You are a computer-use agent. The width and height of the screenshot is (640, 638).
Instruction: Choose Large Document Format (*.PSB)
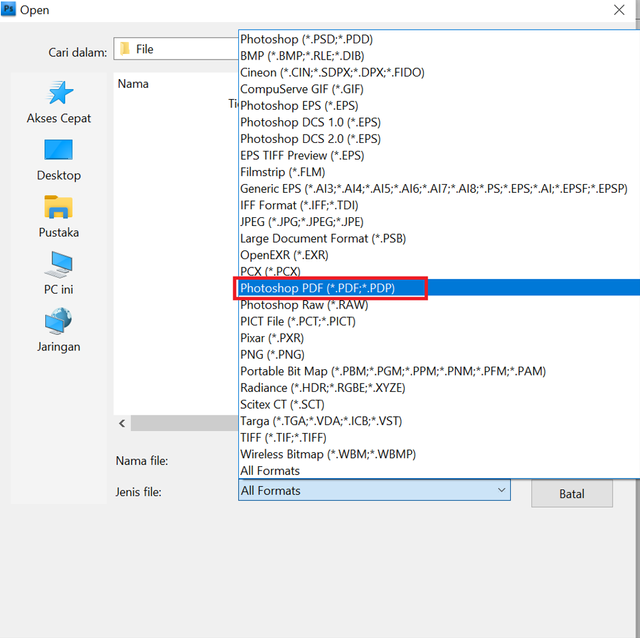439,238
